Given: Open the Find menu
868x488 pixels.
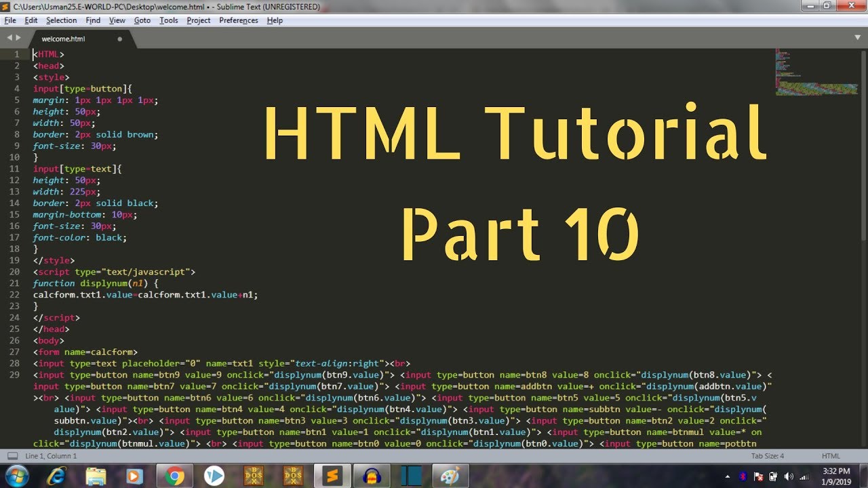Looking at the screenshot, I should [x=93, y=20].
